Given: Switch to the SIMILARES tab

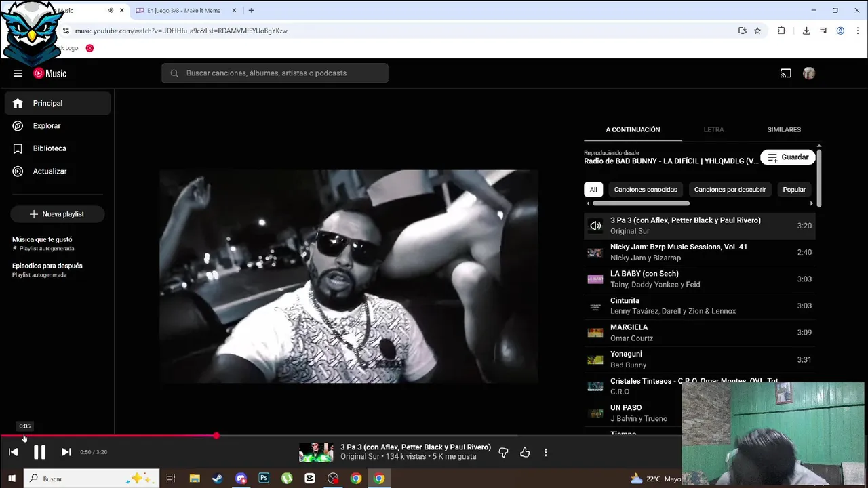Looking at the screenshot, I should tap(784, 129).
